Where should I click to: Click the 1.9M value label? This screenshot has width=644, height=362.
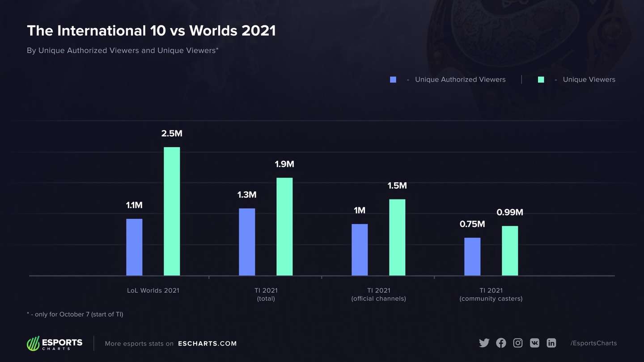coord(284,164)
